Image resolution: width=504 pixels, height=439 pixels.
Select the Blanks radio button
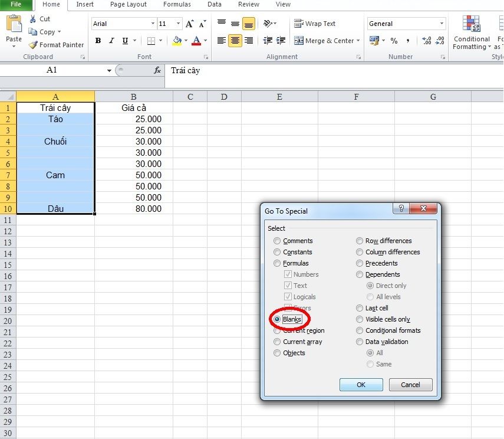pyautogui.click(x=277, y=319)
